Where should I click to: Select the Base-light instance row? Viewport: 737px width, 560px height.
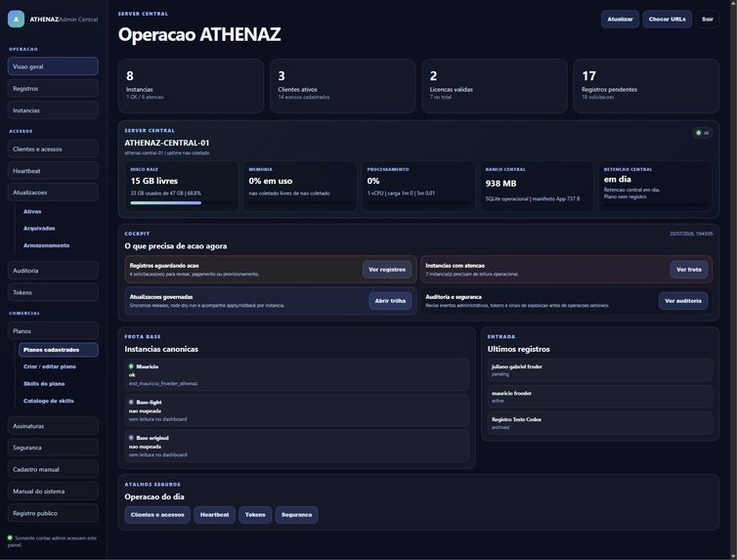(296, 410)
